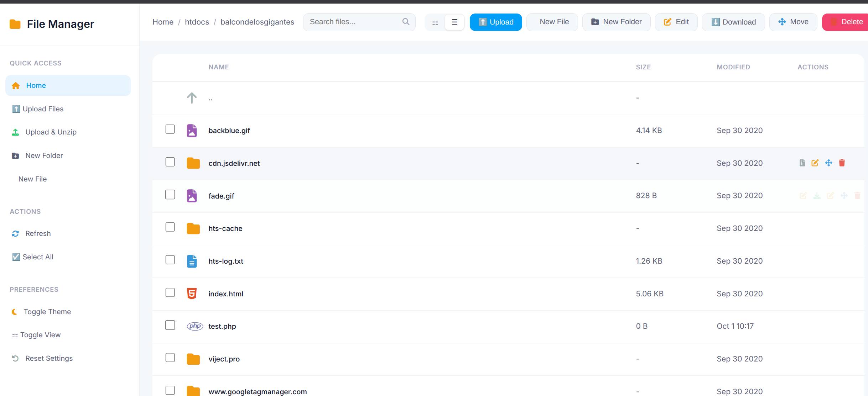Click the hts-cache folder icon
The width and height of the screenshot is (868, 396).
click(193, 228)
